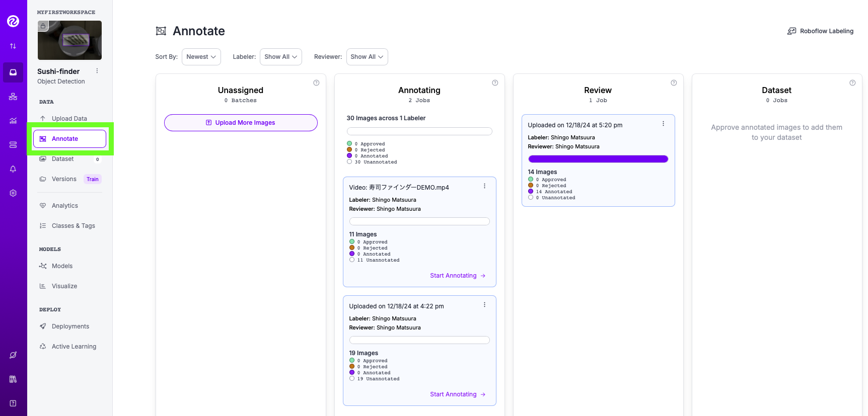Image resolution: width=868 pixels, height=416 pixels.
Task: Click Upload More Images button
Action: tap(241, 123)
